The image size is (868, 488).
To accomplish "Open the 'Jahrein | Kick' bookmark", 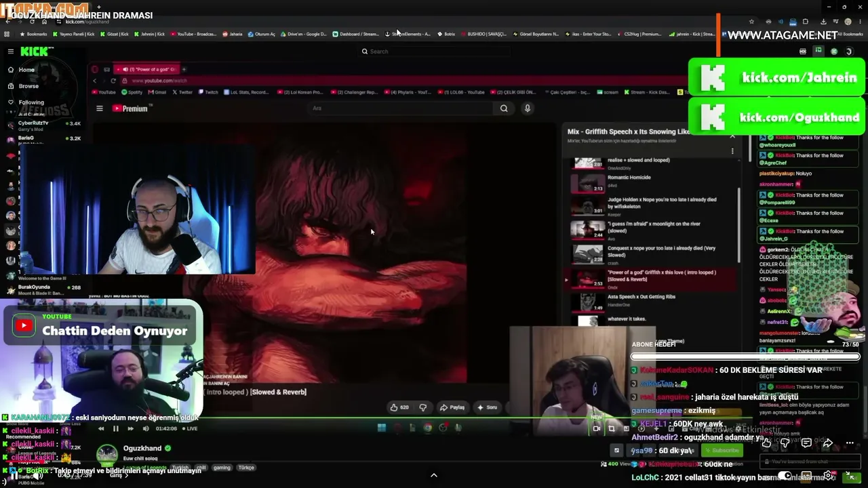I will tap(149, 34).
